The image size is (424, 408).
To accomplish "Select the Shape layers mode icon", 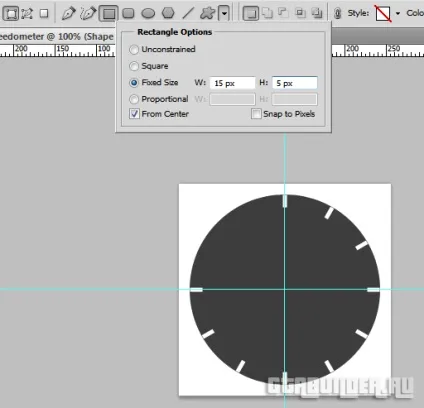I will point(11,14).
